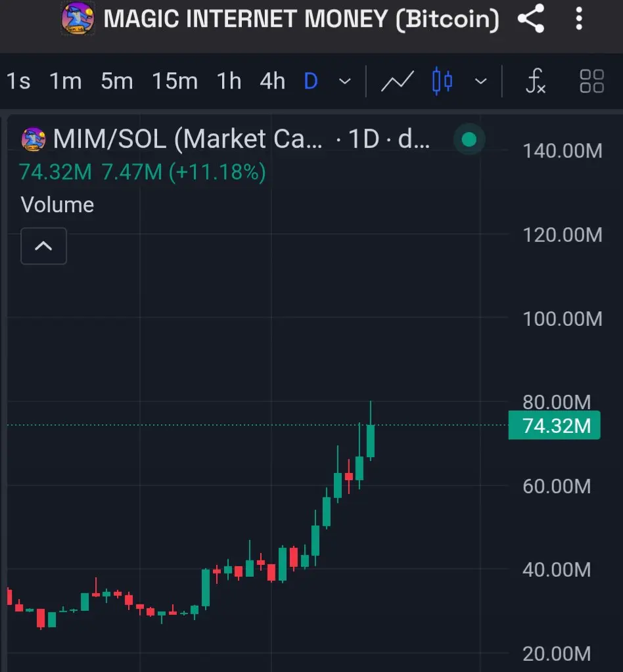Click the 7.47M (+11.18%) change text
Screen dimensions: 623x672
[183, 172]
